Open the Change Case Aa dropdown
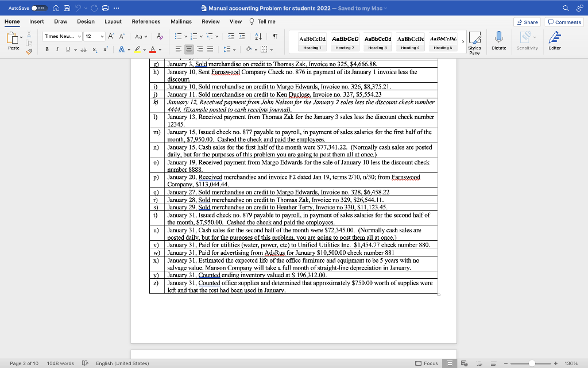The image size is (588, 368). point(141,36)
